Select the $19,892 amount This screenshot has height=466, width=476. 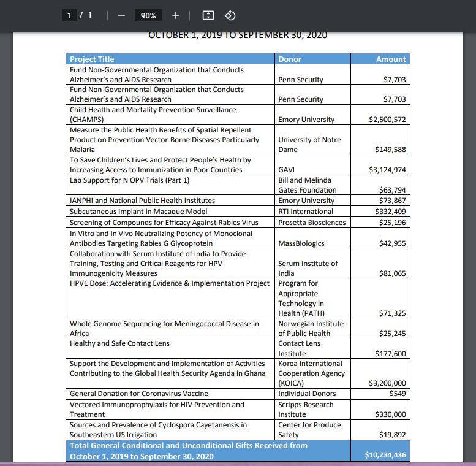pyautogui.click(x=392, y=435)
